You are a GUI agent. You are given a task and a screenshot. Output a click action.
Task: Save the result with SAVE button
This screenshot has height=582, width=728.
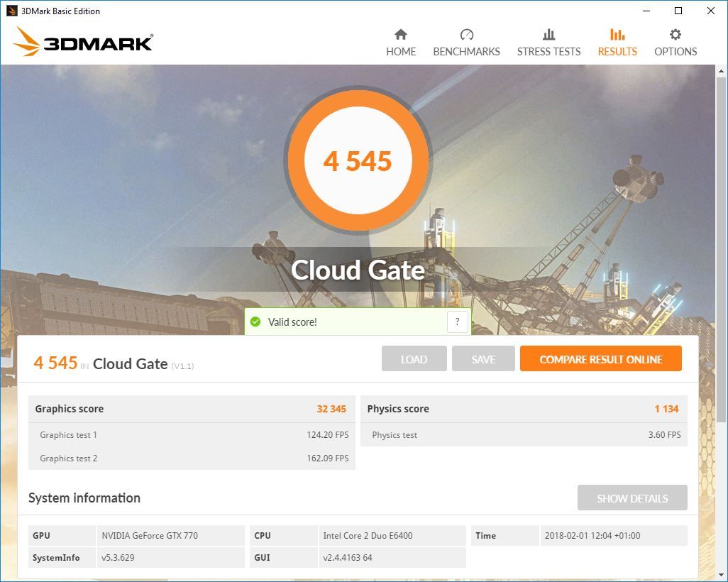[x=483, y=358]
